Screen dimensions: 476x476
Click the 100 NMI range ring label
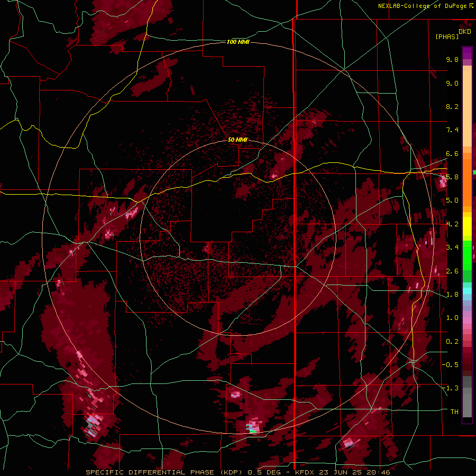pos(238,42)
